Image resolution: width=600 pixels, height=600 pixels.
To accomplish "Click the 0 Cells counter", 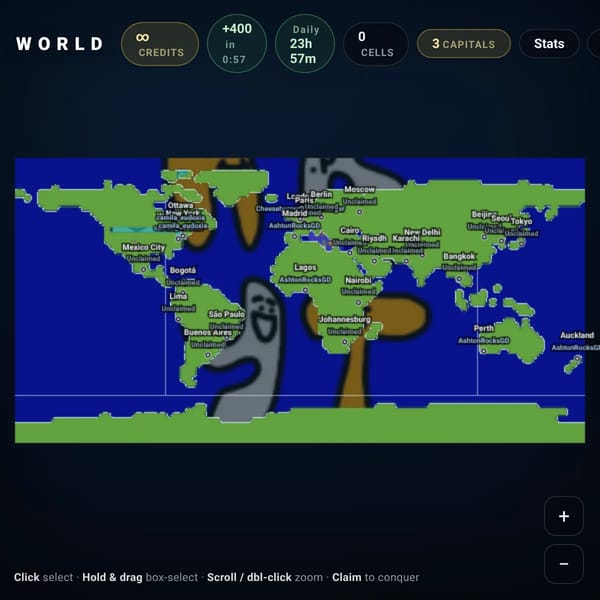I will (376, 44).
